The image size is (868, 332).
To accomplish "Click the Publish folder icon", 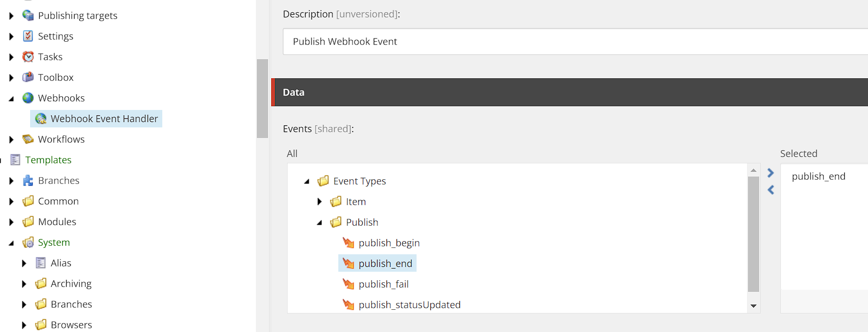I will (336, 222).
